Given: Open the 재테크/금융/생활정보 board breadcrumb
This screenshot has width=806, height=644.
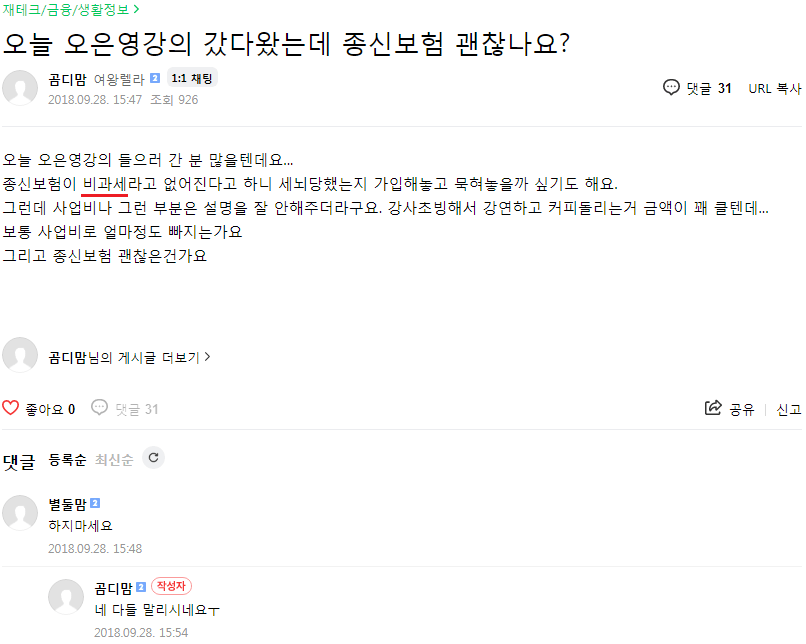Looking at the screenshot, I should pyautogui.click(x=70, y=9).
